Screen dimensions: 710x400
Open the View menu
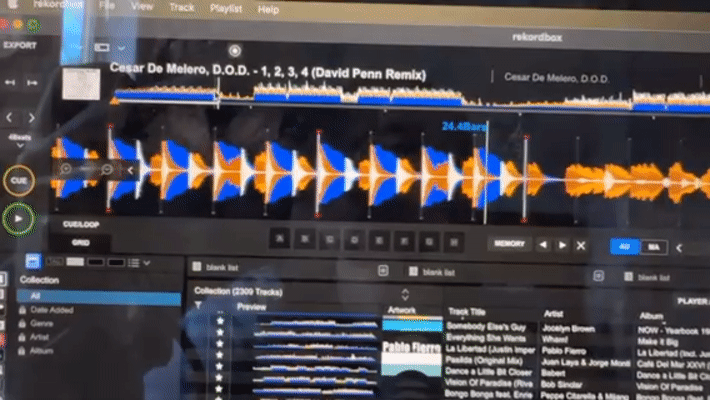(x=142, y=6)
